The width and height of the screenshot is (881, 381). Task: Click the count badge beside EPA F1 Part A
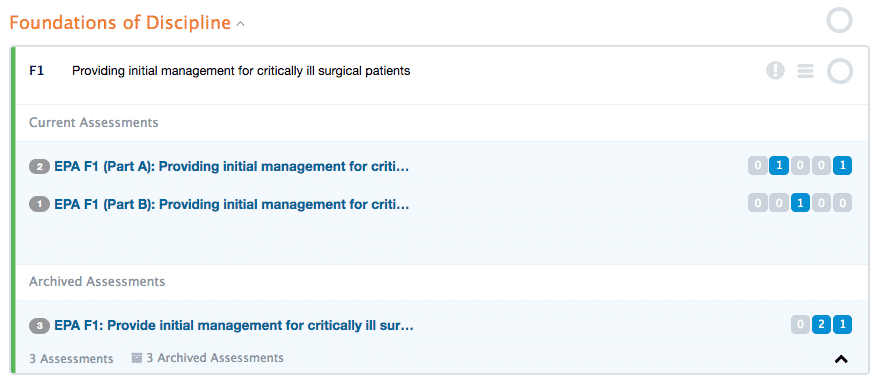coord(39,166)
